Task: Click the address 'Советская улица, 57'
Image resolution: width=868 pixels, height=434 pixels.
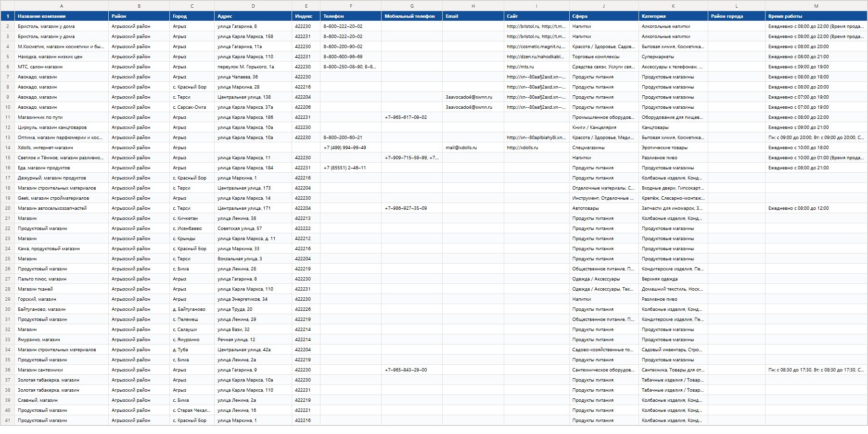Action: click(x=253, y=229)
